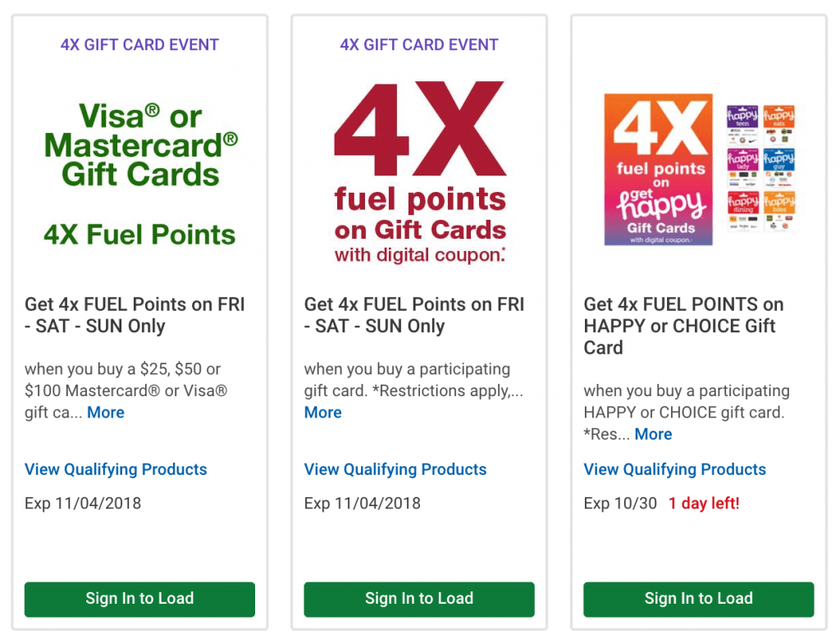Open View Qualifying Products for Happy cards
The height and width of the screenshot is (639, 840).
[675, 469]
